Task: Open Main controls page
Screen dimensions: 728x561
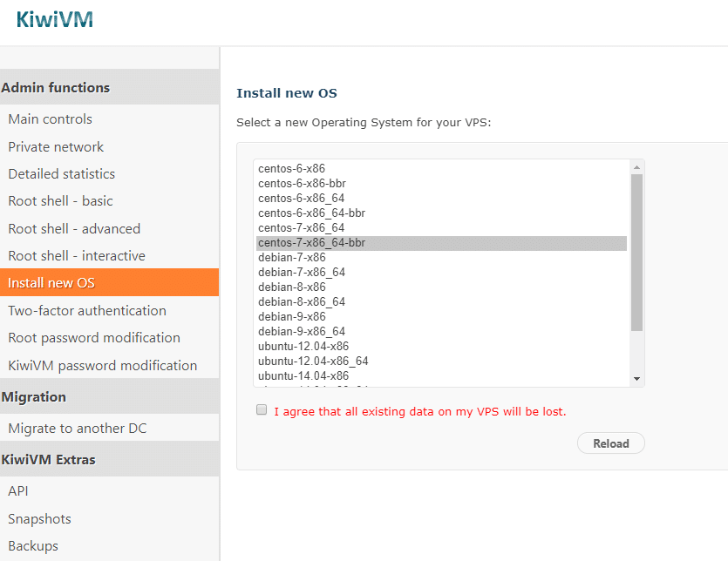Action: coord(50,119)
